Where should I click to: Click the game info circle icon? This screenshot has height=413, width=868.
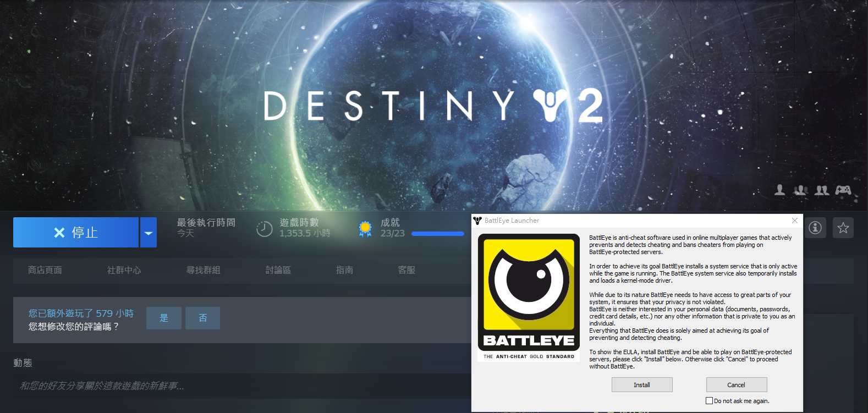click(x=815, y=228)
